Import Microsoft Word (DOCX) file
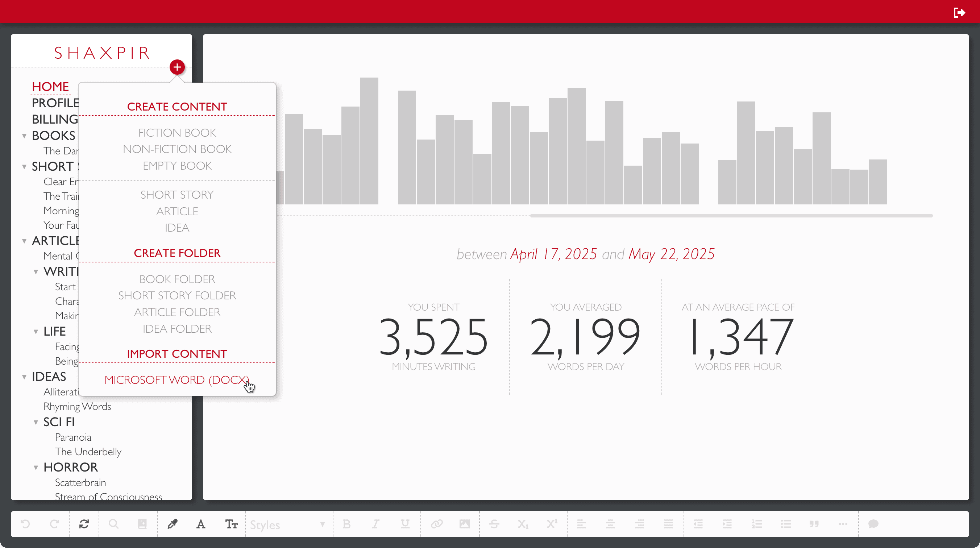The image size is (980, 548). 177,380
